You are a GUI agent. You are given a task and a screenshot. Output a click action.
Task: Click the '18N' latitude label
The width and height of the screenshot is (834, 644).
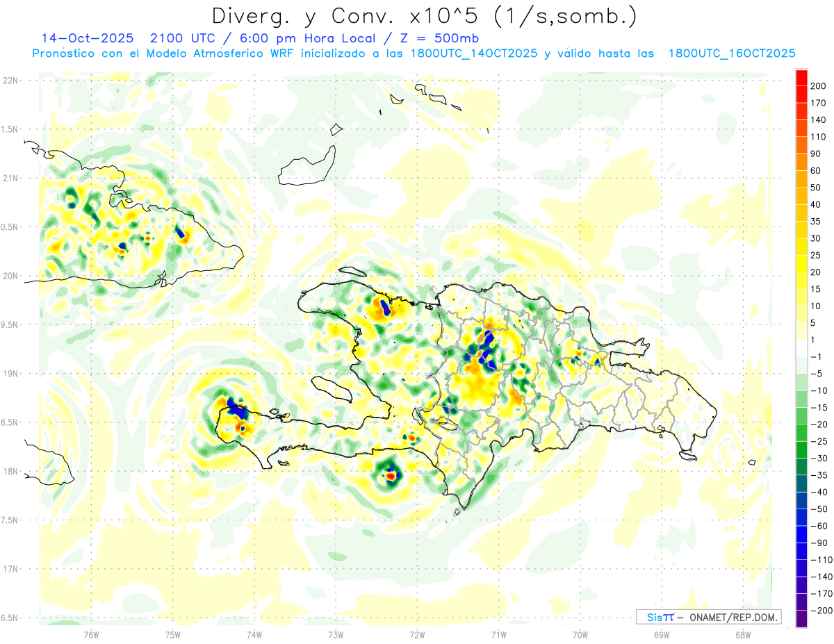click(10, 471)
